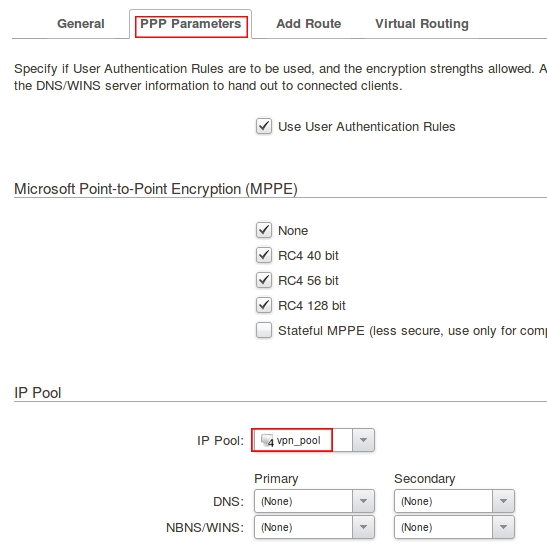Open the Add Route tab

click(x=308, y=24)
